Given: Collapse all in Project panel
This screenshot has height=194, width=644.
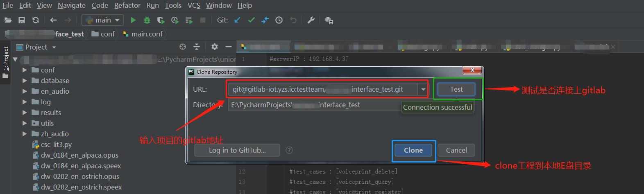Looking at the screenshot, I should [197, 47].
